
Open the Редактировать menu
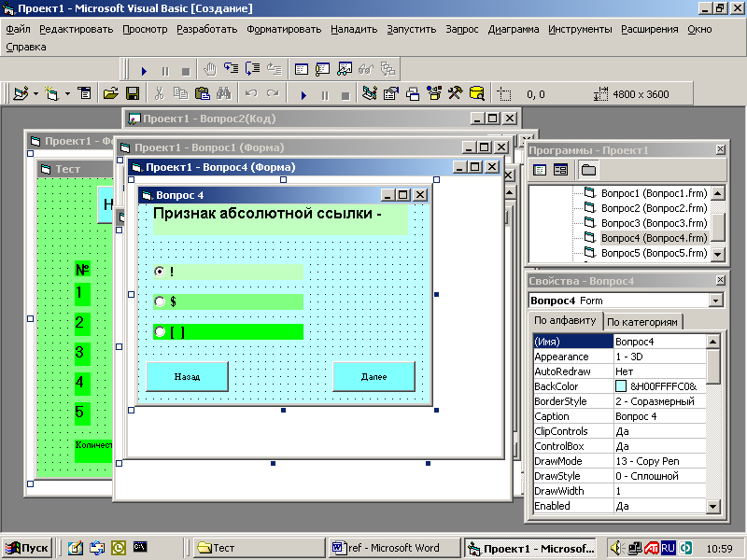pyautogui.click(x=77, y=29)
